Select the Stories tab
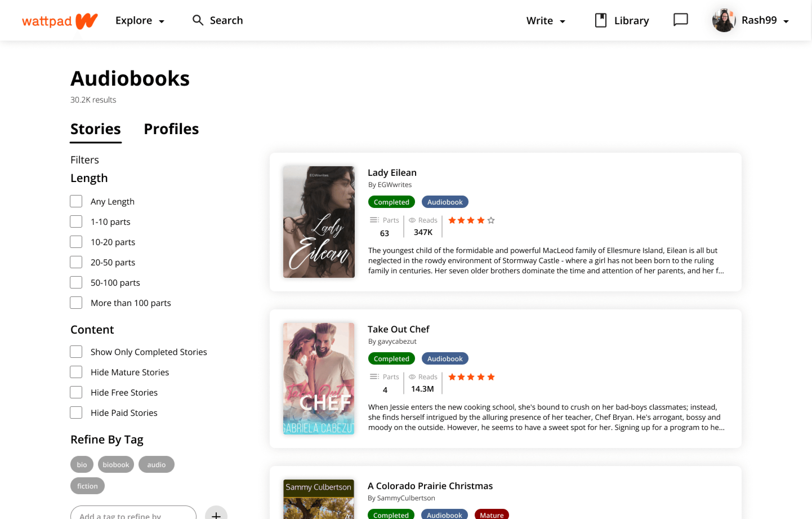Image resolution: width=812 pixels, height=519 pixels. pyautogui.click(x=95, y=129)
